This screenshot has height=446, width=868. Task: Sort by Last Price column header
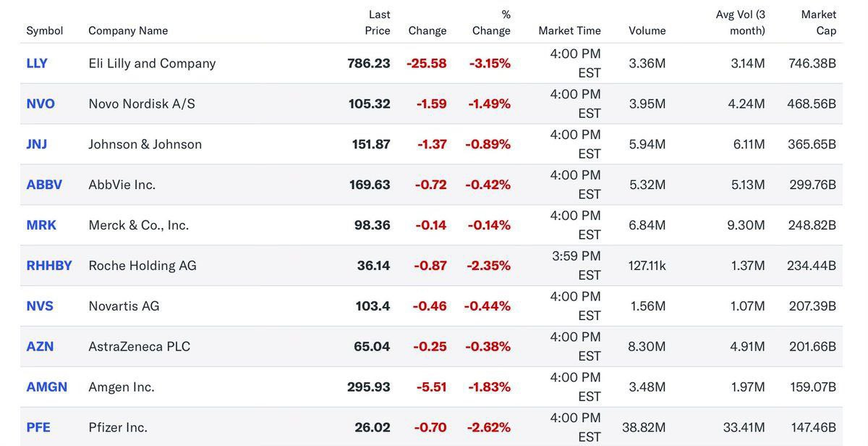tap(378, 22)
